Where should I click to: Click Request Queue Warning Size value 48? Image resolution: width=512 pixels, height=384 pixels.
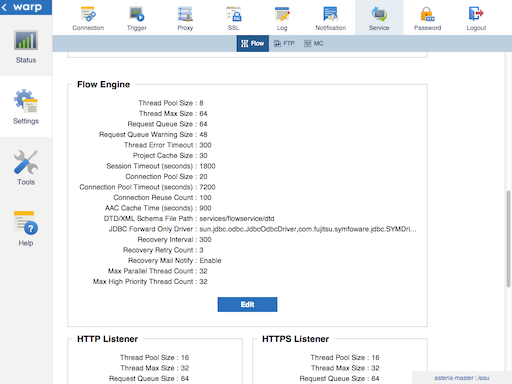coord(203,135)
